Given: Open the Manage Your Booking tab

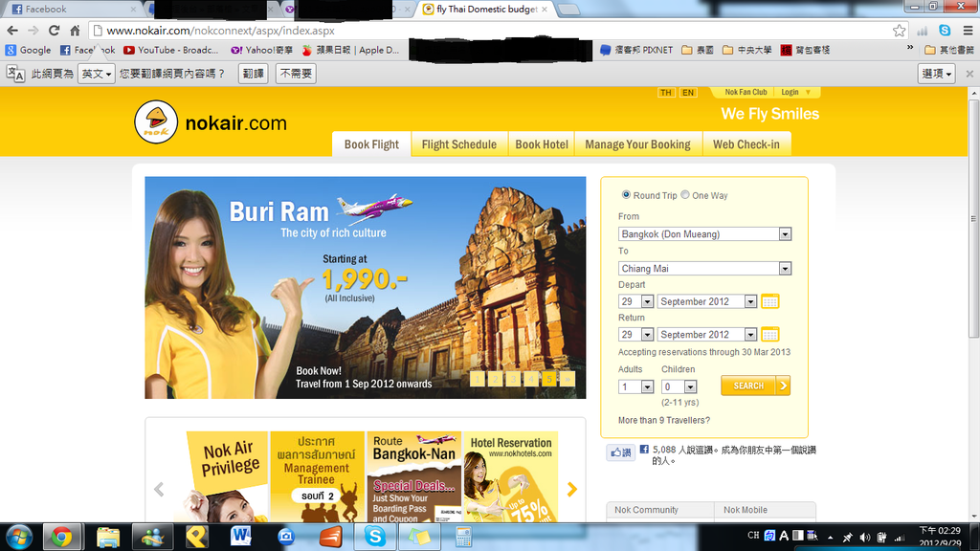Looking at the screenshot, I should coord(638,144).
